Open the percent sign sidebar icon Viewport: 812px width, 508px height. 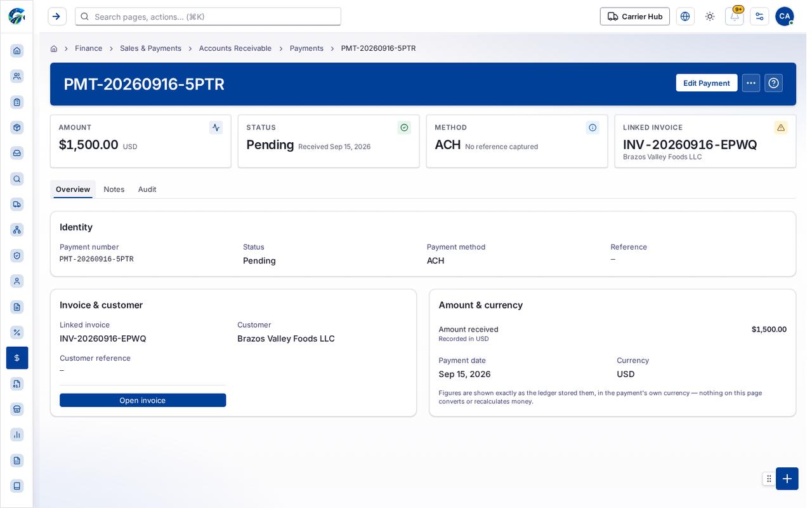[x=17, y=332]
